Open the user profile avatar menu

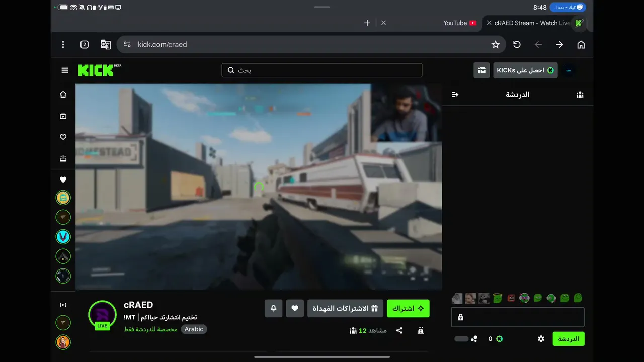click(x=569, y=70)
